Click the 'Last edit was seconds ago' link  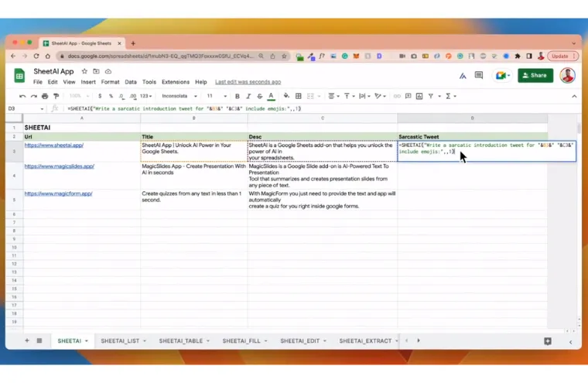248,82
